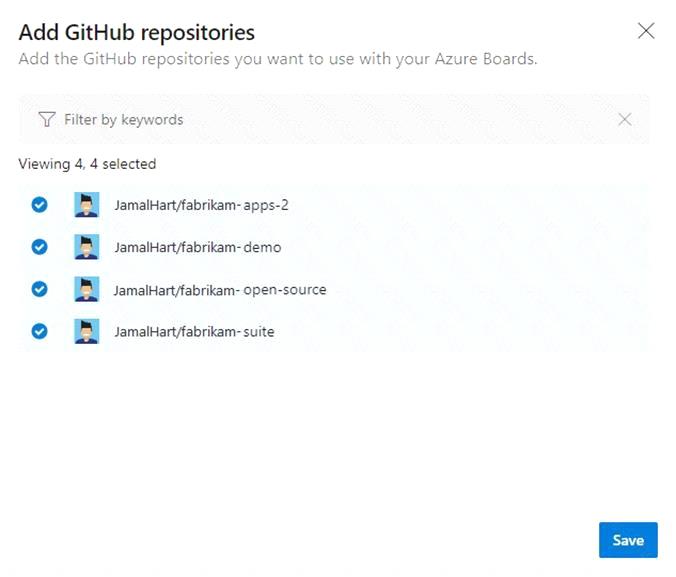This screenshot has height=577, width=676.
Task: Uncheck the fabrikam-apps-2 repository checkbox
Action: tap(39, 205)
